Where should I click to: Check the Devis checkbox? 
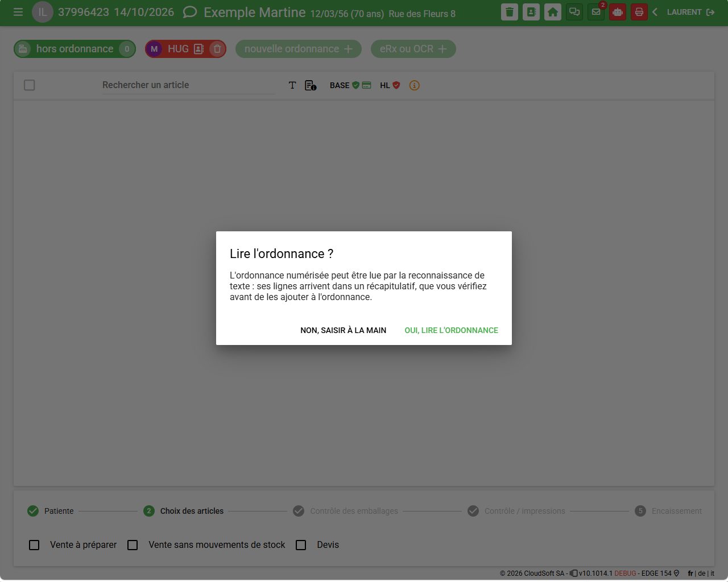tap(301, 545)
